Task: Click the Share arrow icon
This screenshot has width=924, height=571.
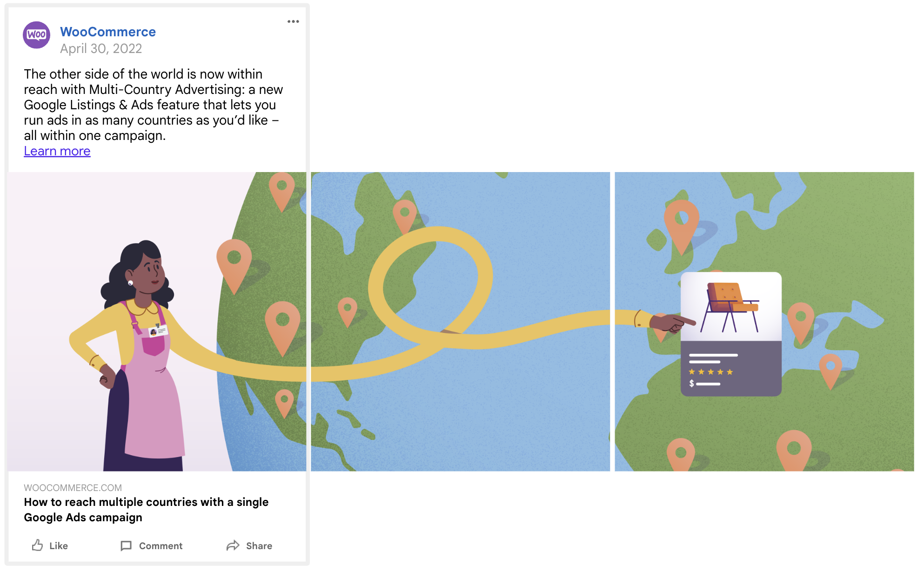Action: (x=233, y=545)
